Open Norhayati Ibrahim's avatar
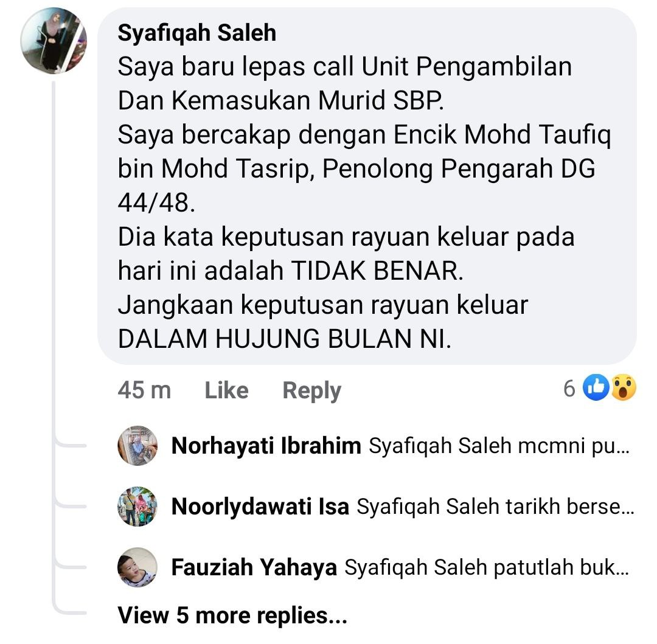This screenshot has height=644, width=657. [137, 446]
